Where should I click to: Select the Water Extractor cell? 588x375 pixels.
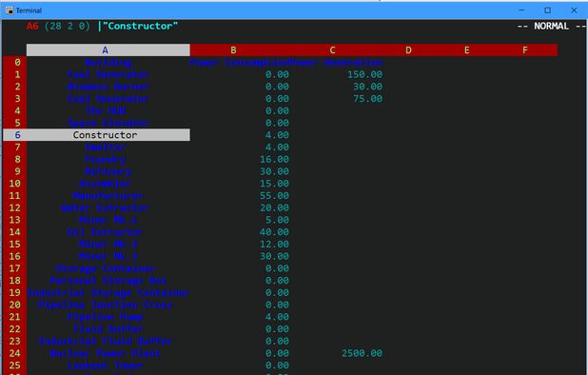point(106,207)
